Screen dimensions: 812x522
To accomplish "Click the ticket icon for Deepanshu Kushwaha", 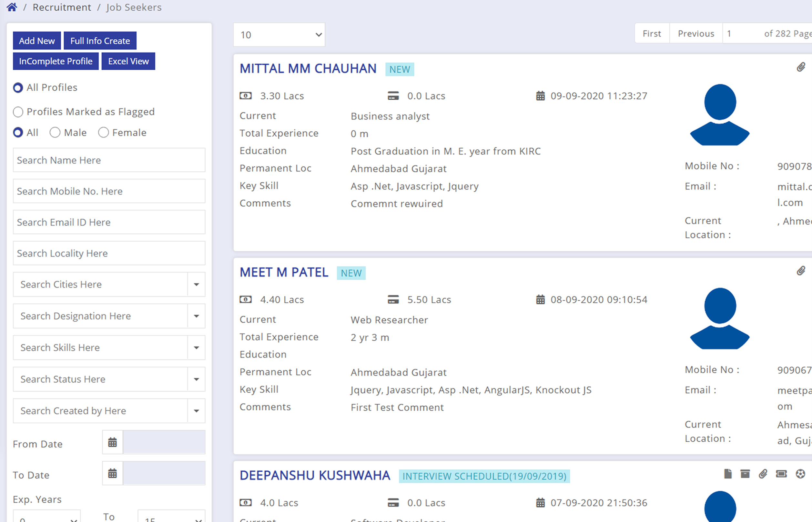I will [781, 474].
